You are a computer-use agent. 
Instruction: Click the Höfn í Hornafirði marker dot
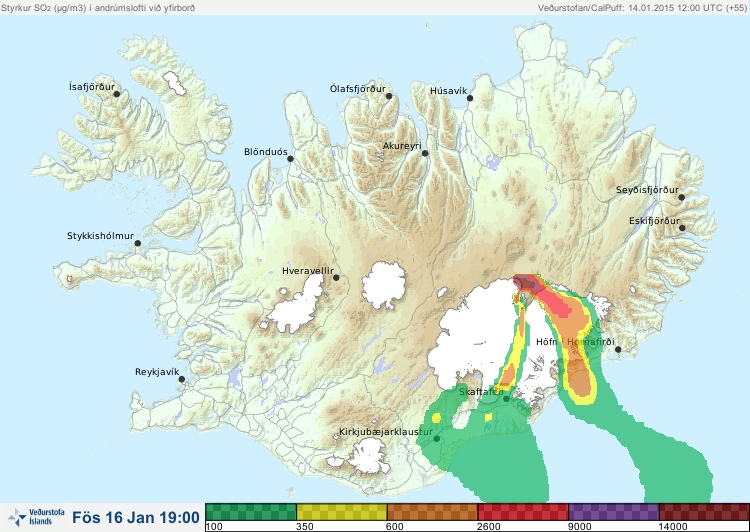coord(618,350)
